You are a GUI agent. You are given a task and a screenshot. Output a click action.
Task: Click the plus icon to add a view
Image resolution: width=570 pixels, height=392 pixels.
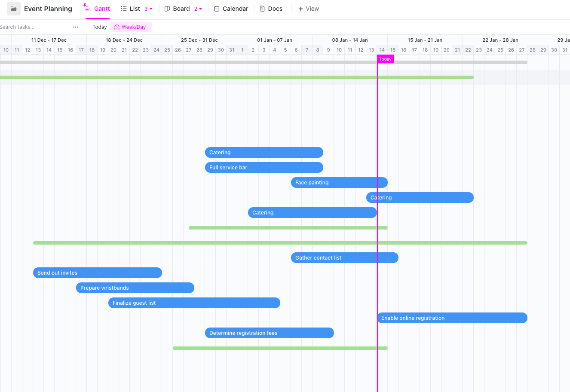pyautogui.click(x=300, y=9)
